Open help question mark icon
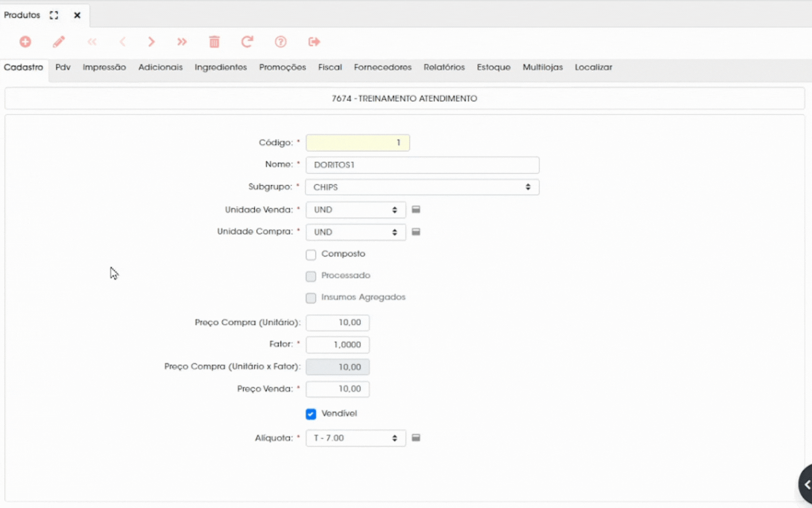812x508 pixels. point(280,42)
